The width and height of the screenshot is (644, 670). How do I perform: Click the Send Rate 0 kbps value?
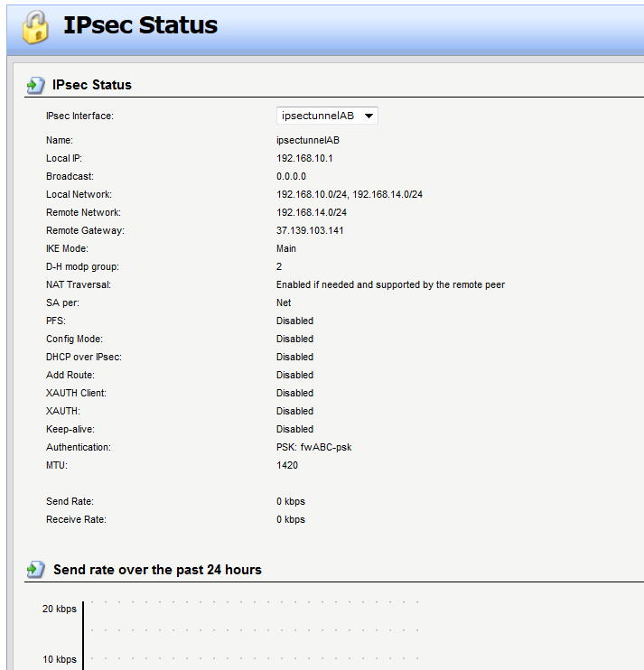(290, 501)
